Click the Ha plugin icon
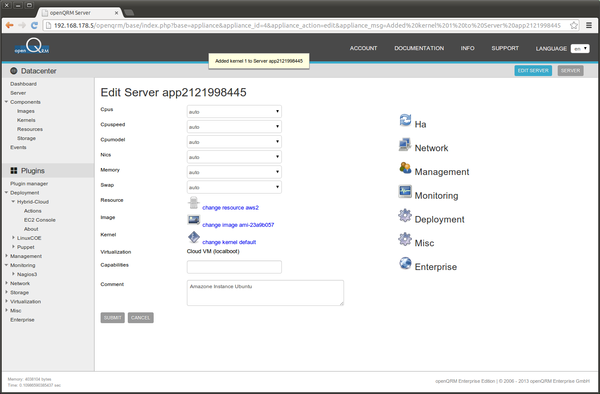This screenshot has width=600, height=394. (405, 120)
